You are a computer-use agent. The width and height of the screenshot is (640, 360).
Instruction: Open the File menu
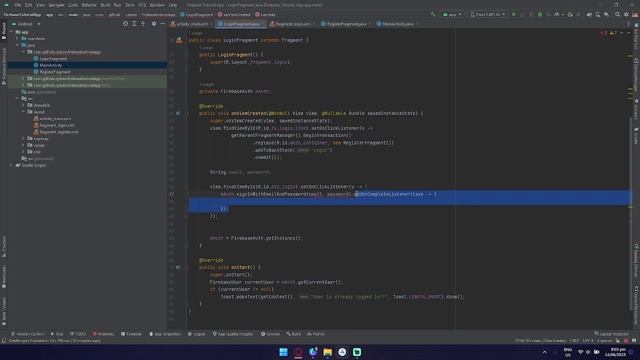pos(18,5)
